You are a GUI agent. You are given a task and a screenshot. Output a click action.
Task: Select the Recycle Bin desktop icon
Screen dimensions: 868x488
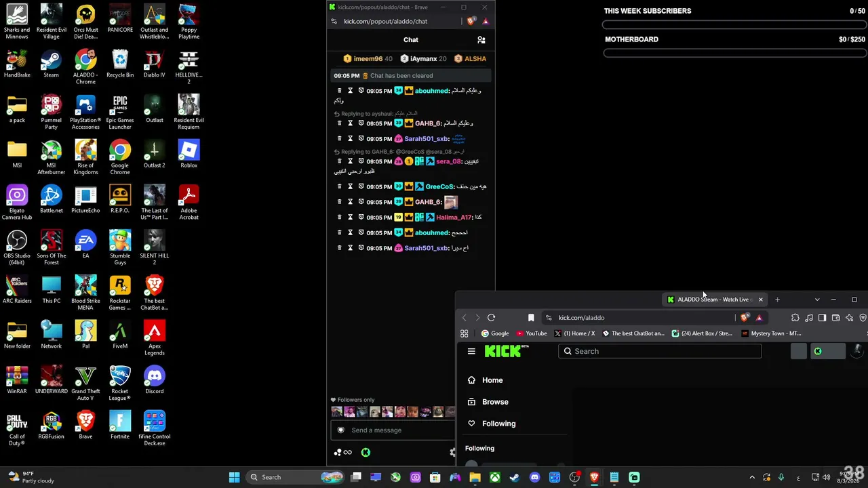120,64
